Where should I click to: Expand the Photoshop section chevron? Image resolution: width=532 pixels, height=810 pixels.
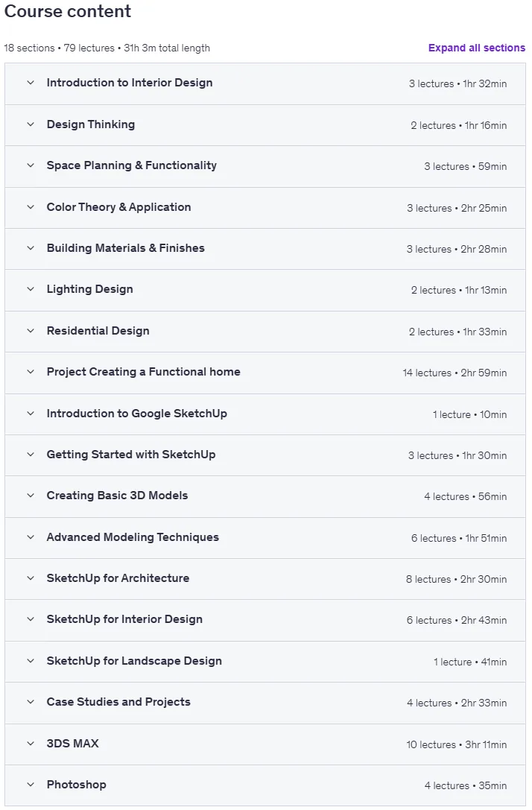pyautogui.click(x=31, y=784)
